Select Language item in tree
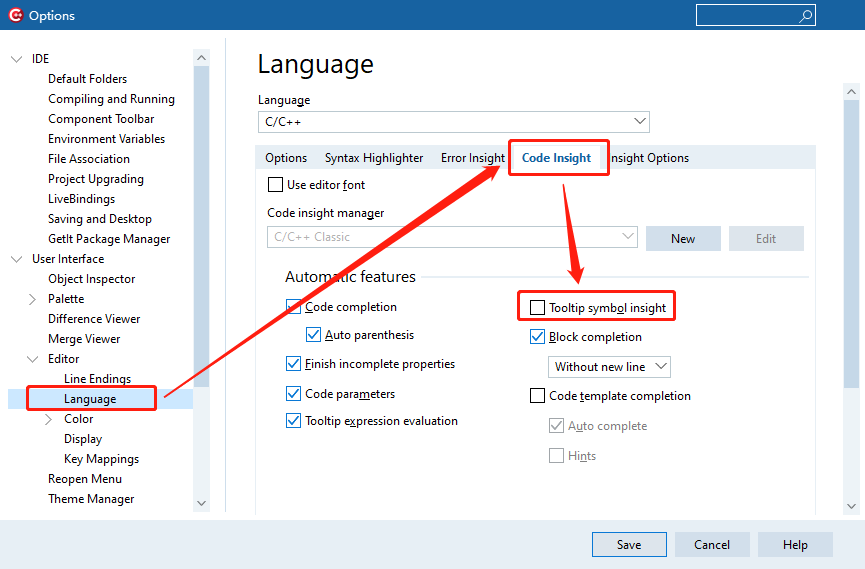The height and width of the screenshot is (569, 865). tap(90, 399)
